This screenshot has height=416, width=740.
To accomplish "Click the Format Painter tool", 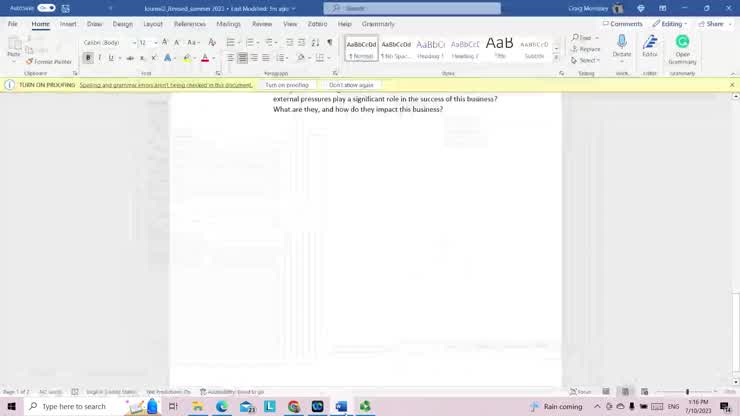I will coord(52,62).
